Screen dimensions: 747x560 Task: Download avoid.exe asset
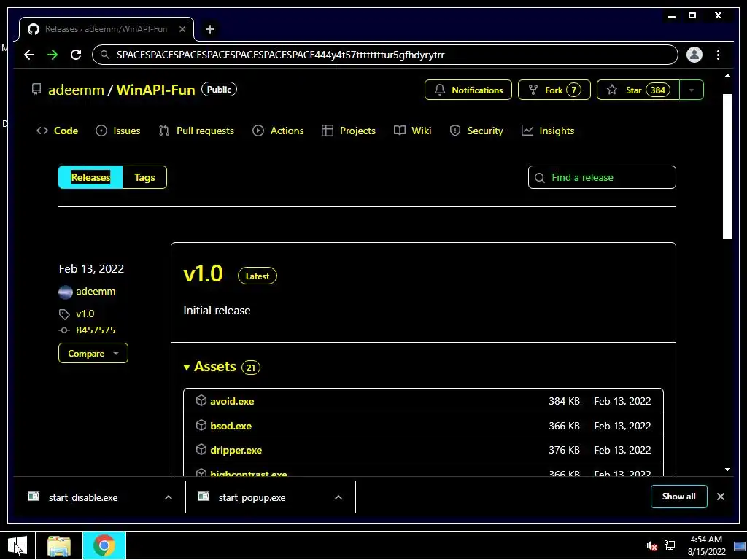[x=232, y=401]
